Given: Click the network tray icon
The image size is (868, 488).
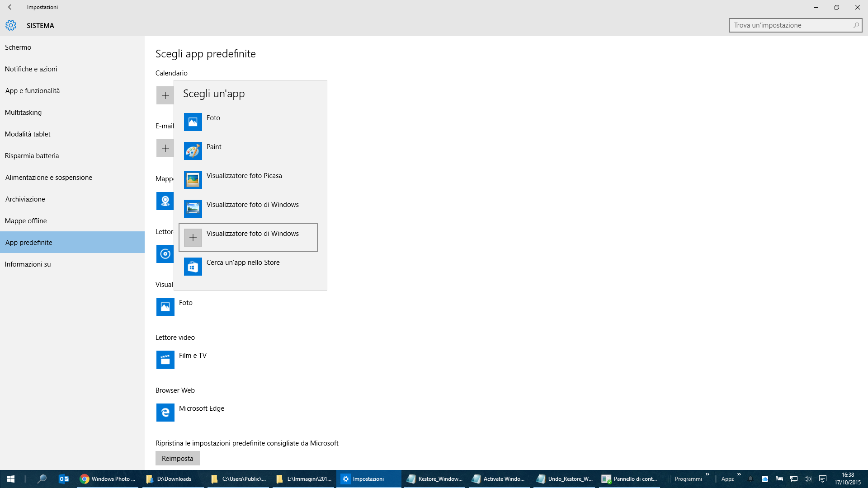Looking at the screenshot, I should [794, 479].
